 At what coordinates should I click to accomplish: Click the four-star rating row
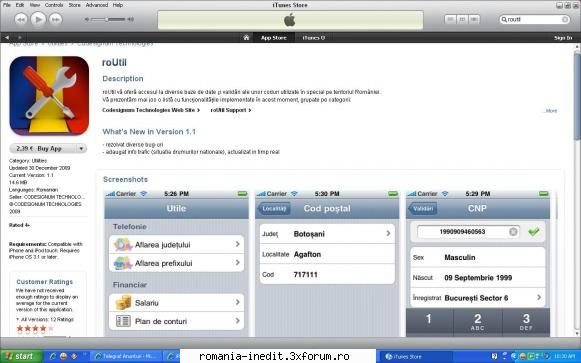point(36,328)
